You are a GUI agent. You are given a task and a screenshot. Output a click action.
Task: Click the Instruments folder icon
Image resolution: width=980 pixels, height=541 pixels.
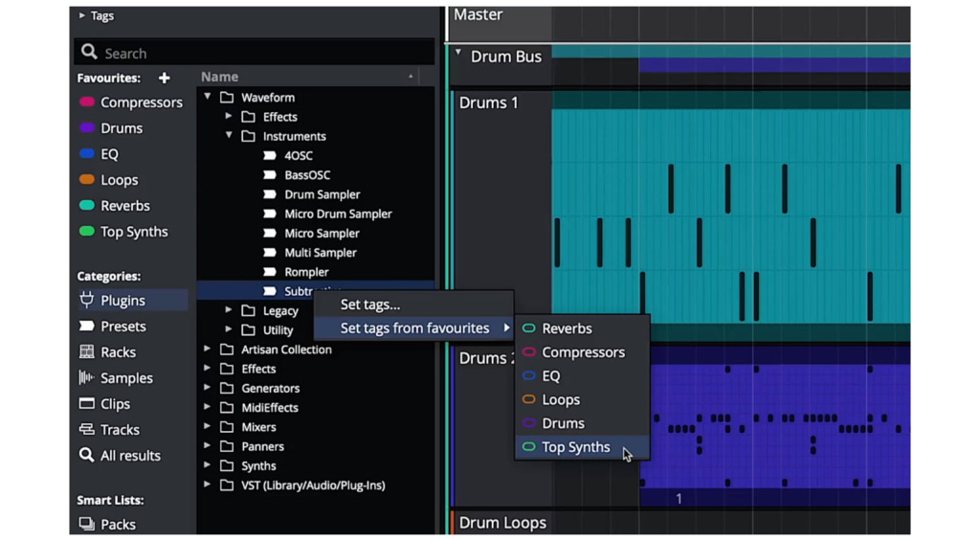(x=248, y=136)
